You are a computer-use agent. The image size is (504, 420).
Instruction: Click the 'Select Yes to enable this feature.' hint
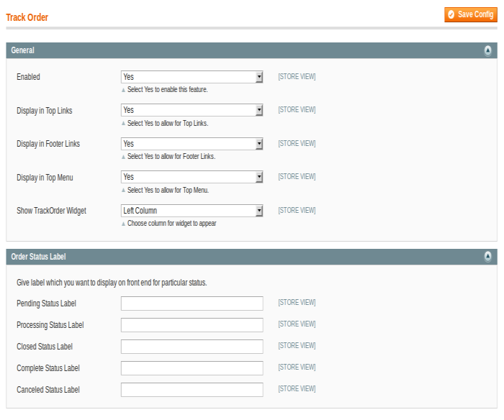pos(168,90)
